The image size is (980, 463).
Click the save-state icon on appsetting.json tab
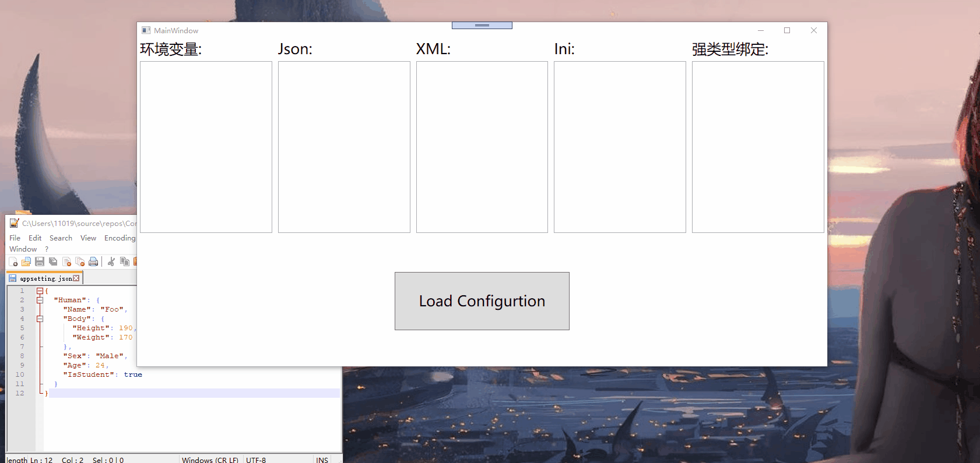coord(12,278)
